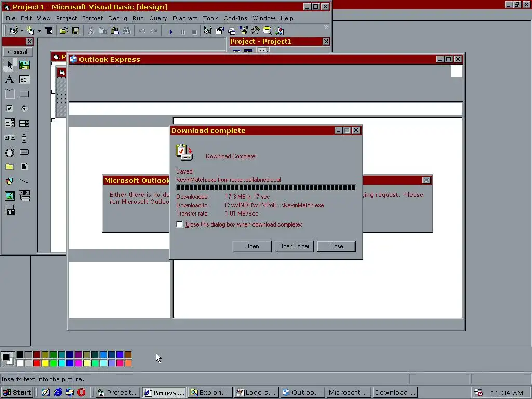Open Project Explorer from toolbar
The height and width of the screenshot is (399, 532).
[208, 31]
